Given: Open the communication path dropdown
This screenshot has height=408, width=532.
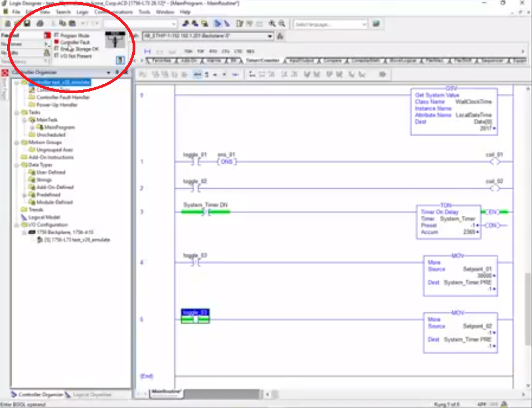Looking at the screenshot, I should [x=270, y=36].
